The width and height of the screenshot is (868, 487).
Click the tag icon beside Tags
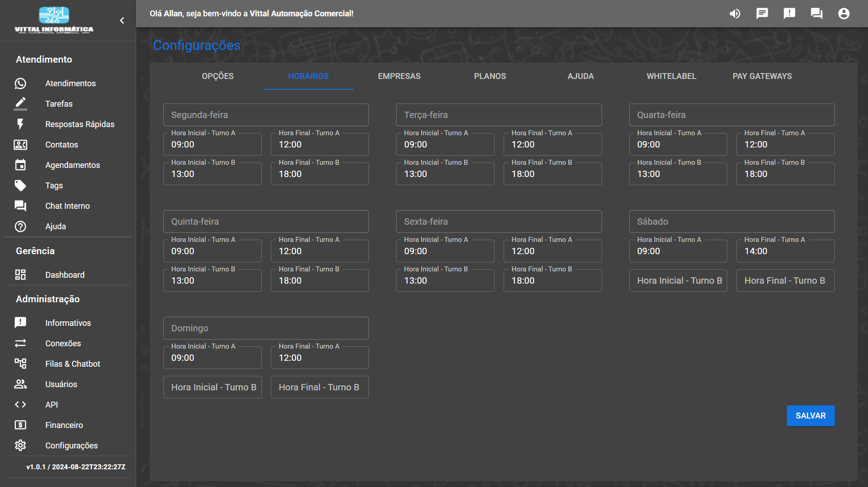point(20,186)
